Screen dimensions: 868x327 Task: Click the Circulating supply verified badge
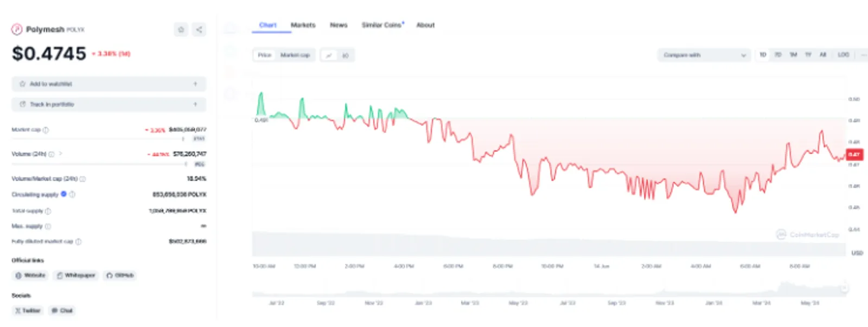pyautogui.click(x=63, y=194)
